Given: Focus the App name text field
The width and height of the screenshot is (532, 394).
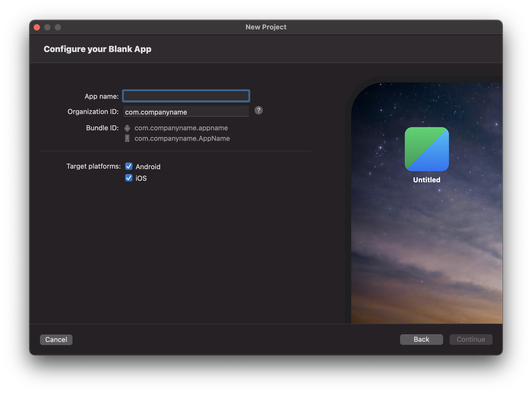Looking at the screenshot, I should [x=186, y=96].
